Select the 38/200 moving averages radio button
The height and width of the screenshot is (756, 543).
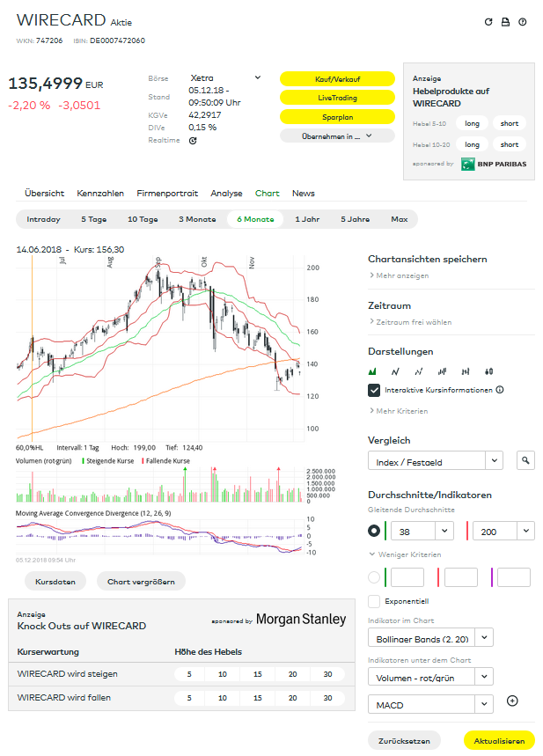[x=374, y=531]
